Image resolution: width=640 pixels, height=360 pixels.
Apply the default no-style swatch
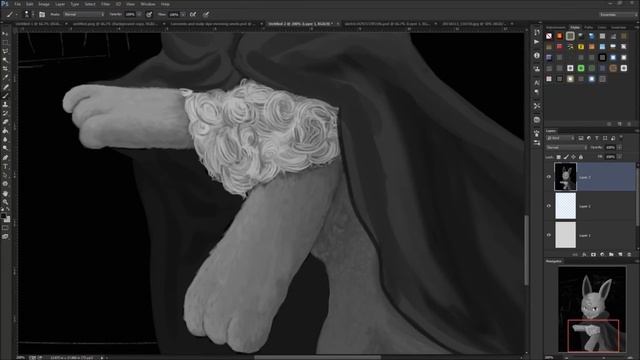coord(549,36)
